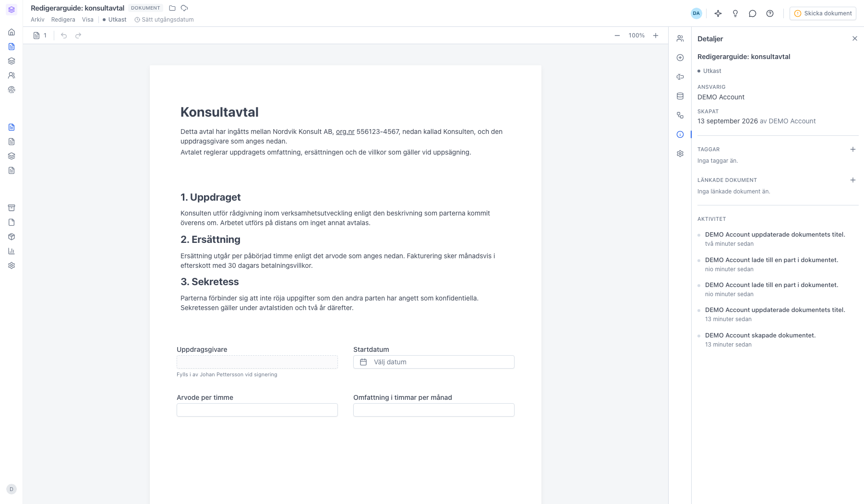Select the details info circle panel icon
864x504 pixels.
pos(680,134)
